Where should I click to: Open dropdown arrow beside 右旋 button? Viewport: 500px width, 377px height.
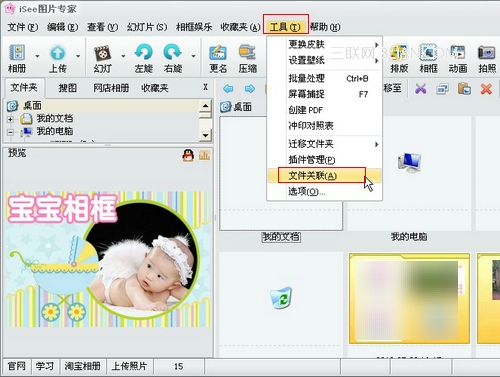[193, 56]
